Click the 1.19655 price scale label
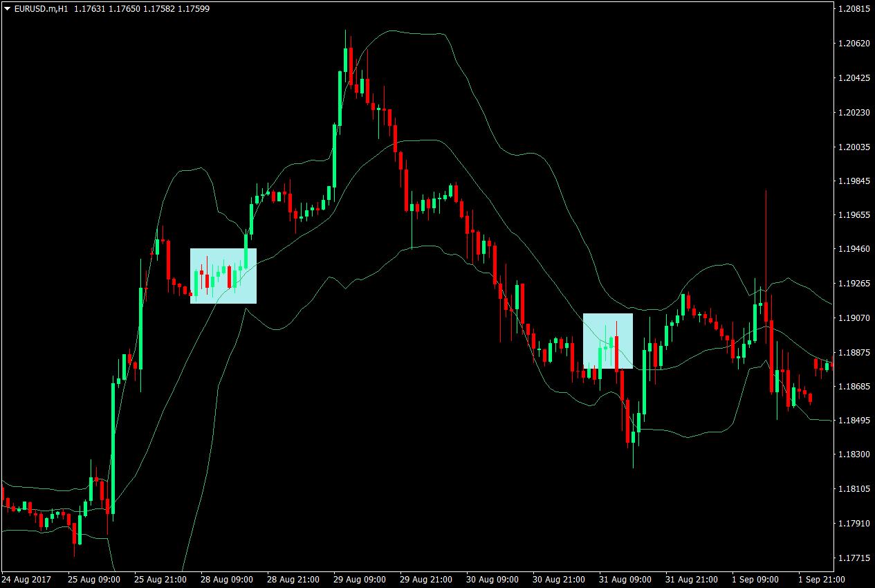875x588 pixels. tap(853, 215)
